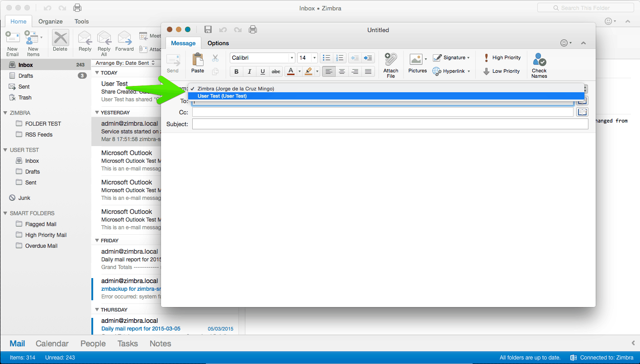This screenshot has height=364, width=640.
Task: Open the New Items dropdown
Action: 42,37
